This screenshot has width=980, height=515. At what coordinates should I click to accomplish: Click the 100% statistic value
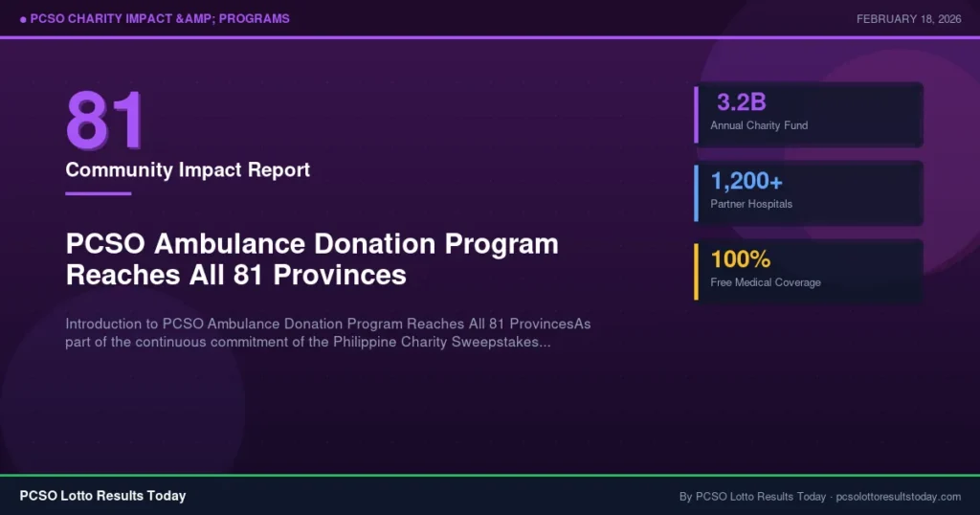740,259
